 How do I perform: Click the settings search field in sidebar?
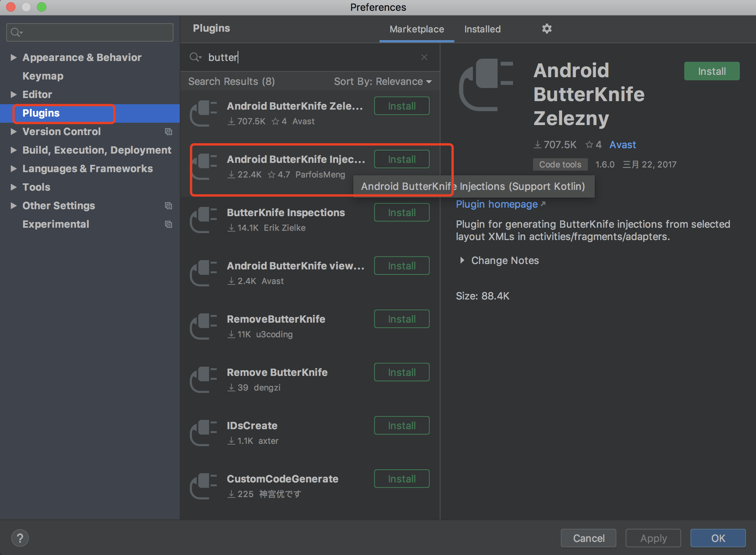89,32
